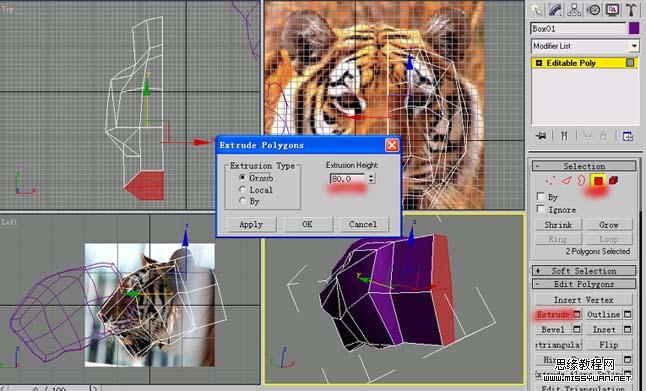Screen dimensions: 646x391
Task: Click the Extrusion Height value field
Action: click(348, 178)
